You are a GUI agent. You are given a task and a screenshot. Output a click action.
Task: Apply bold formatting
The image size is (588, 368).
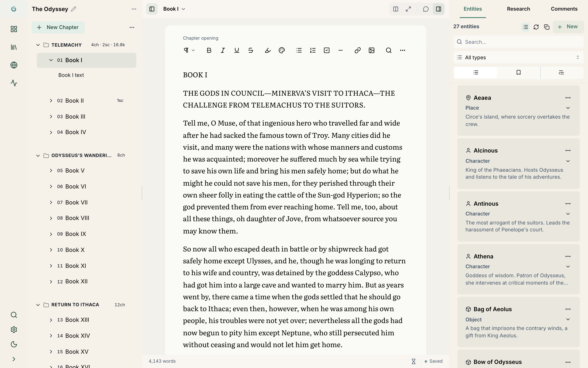(209, 50)
